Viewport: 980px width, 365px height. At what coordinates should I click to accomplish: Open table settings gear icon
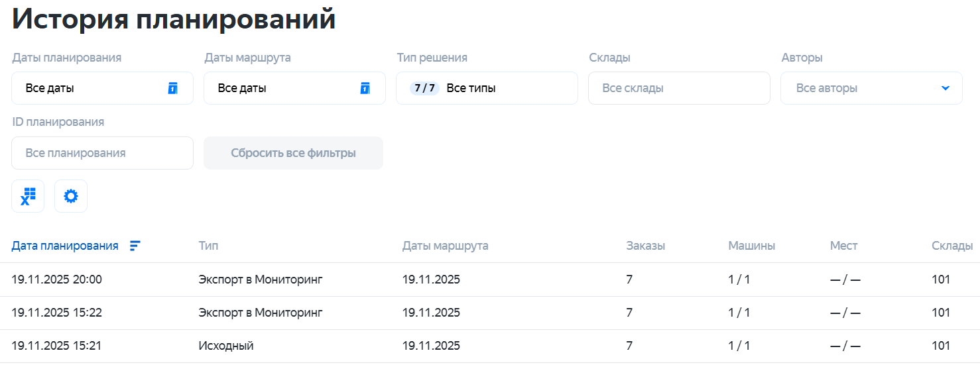(71, 196)
